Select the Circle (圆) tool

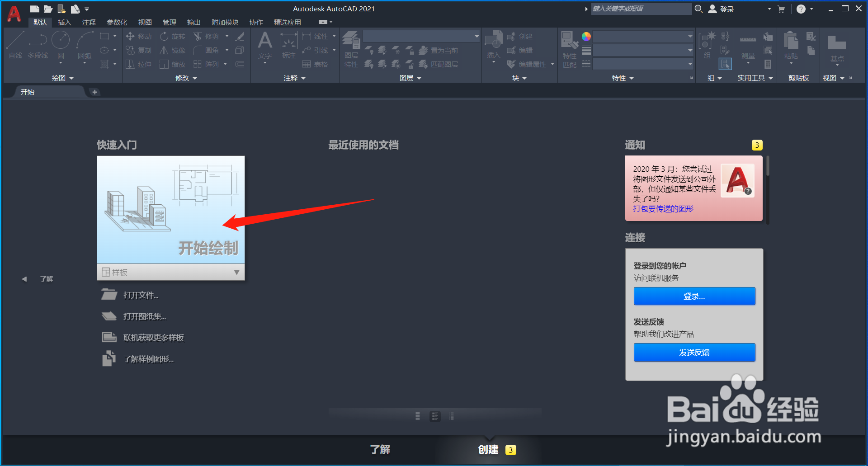point(61,45)
